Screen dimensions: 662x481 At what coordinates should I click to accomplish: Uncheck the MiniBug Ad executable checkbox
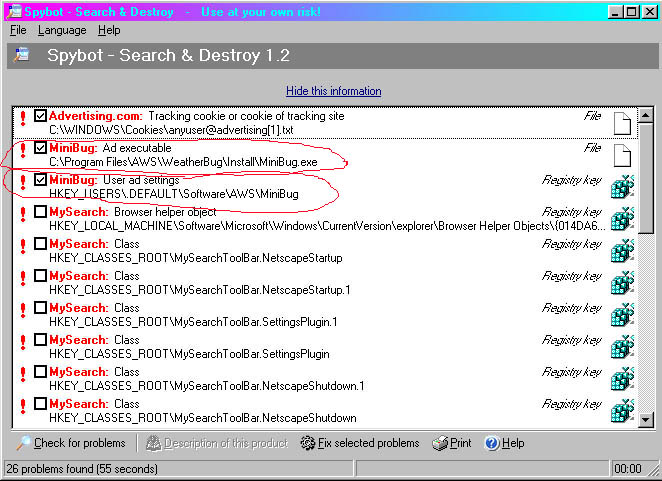point(40,148)
